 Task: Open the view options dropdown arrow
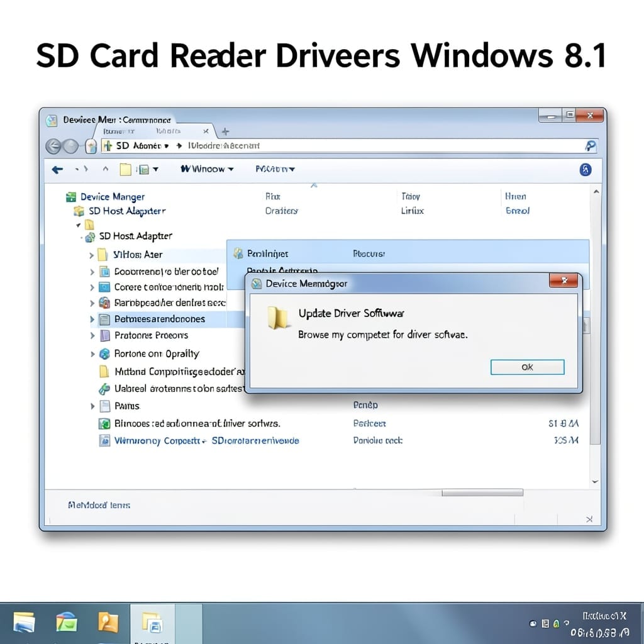pyautogui.click(x=156, y=169)
